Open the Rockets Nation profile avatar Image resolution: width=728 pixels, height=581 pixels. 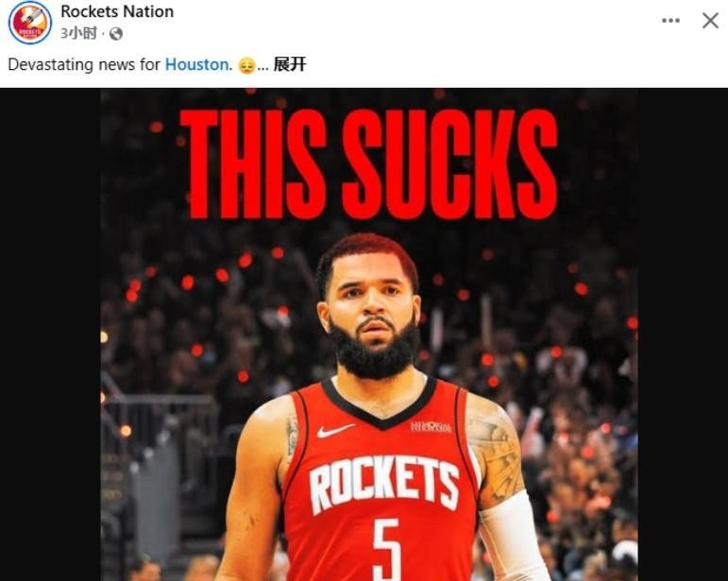[x=29, y=23]
